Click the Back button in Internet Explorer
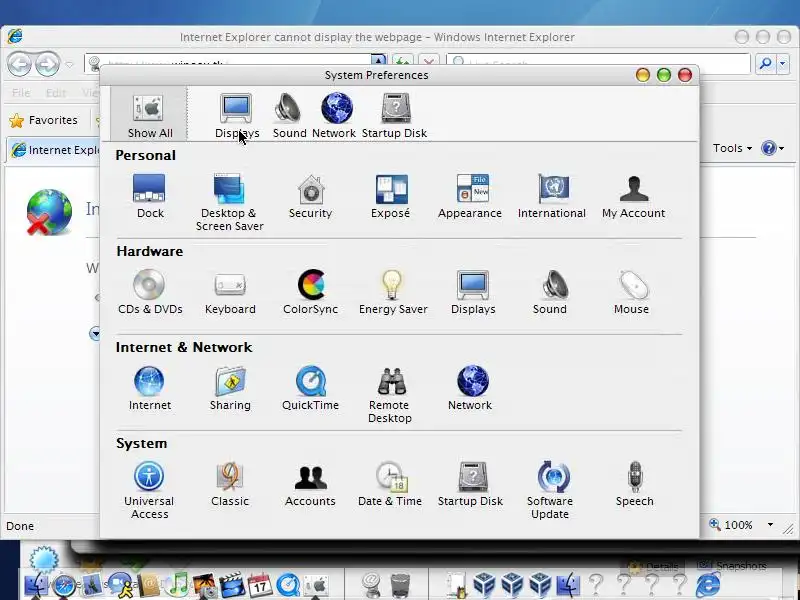Image resolution: width=800 pixels, height=600 pixels. (x=19, y=64)
